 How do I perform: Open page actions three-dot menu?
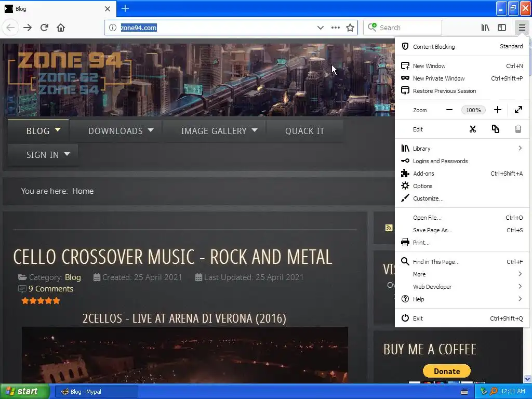(335, 28)
